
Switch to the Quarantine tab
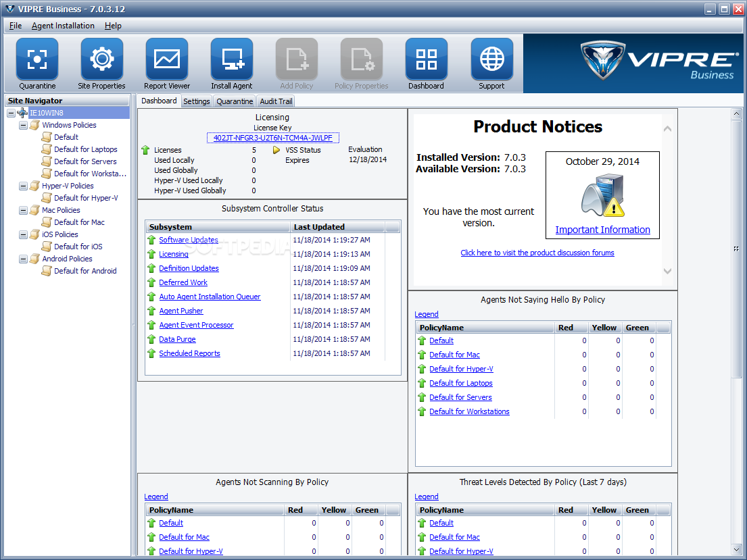coord(235,101)
